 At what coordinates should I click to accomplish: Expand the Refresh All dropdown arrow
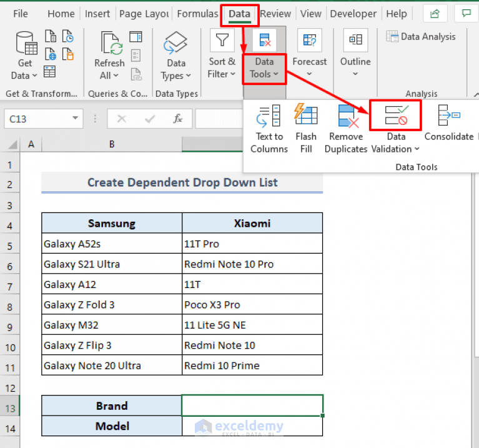click(x=116, y=76)
